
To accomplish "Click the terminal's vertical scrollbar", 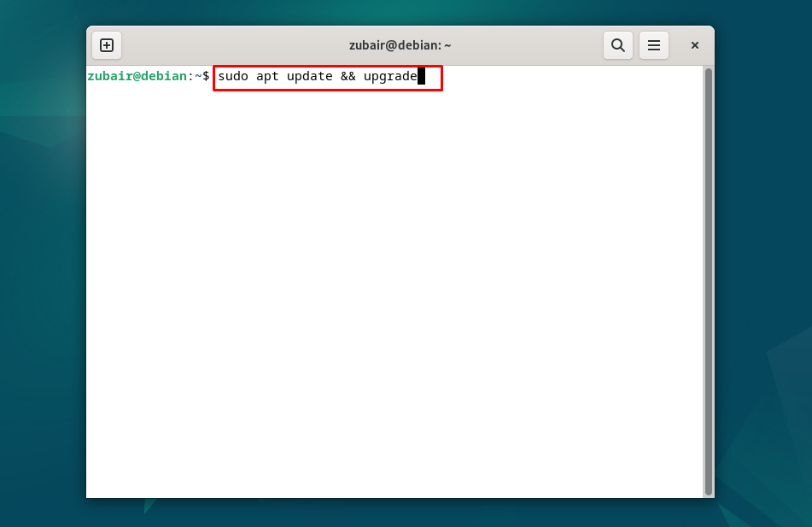I will point(709,281).
